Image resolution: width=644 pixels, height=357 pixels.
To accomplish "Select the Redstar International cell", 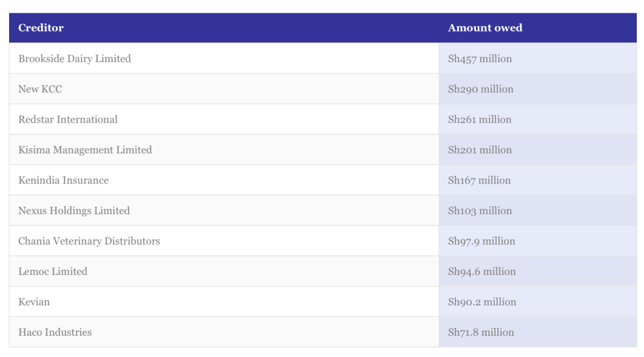I will point(224,119).
